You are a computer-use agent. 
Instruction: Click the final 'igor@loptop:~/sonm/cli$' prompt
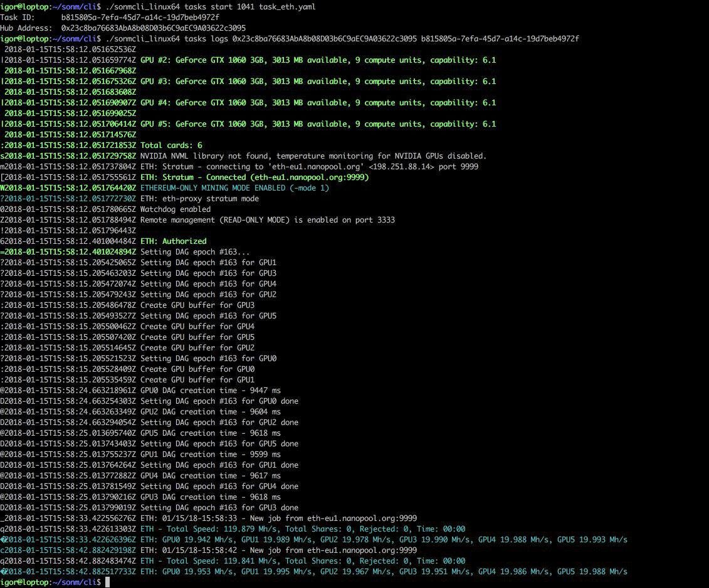[x=51, y=582]
